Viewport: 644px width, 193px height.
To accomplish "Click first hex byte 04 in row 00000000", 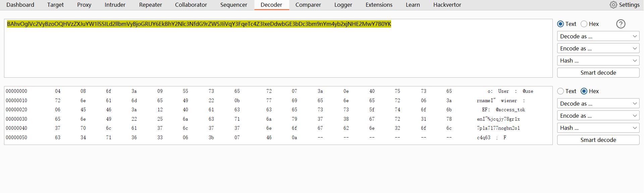I will [58, 91].
